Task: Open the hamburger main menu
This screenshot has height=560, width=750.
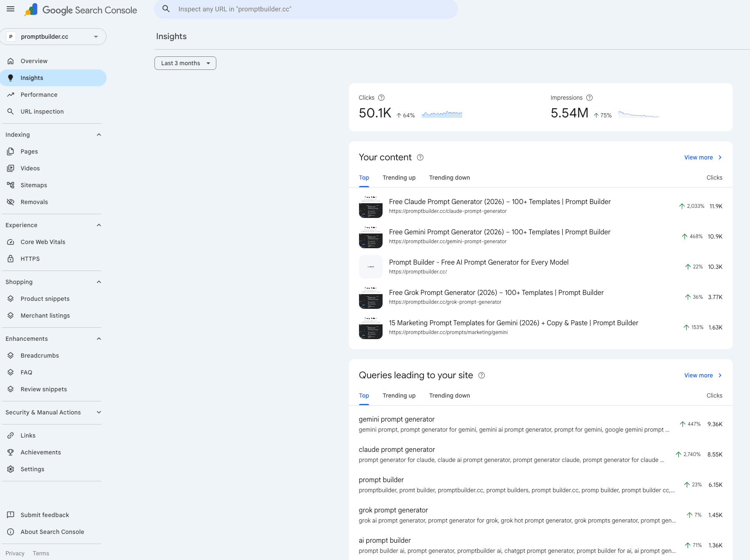Action: pyautogui.click(x=11, y=9)
